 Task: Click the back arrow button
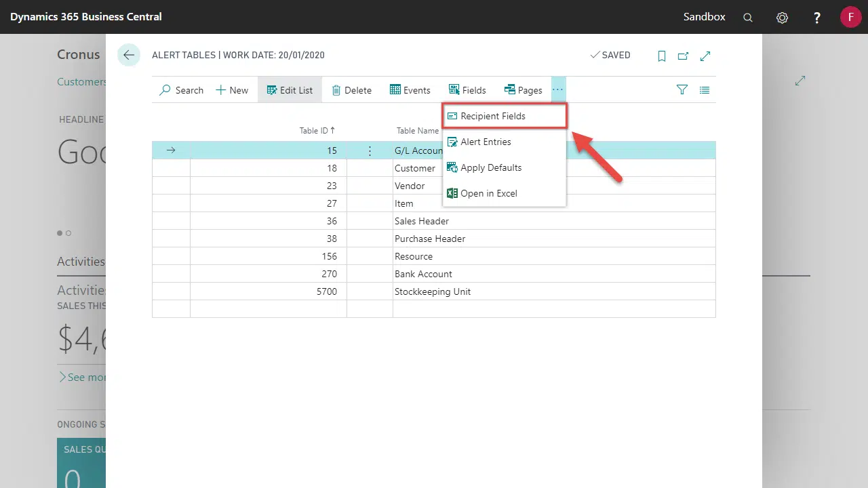pos(128,56)
